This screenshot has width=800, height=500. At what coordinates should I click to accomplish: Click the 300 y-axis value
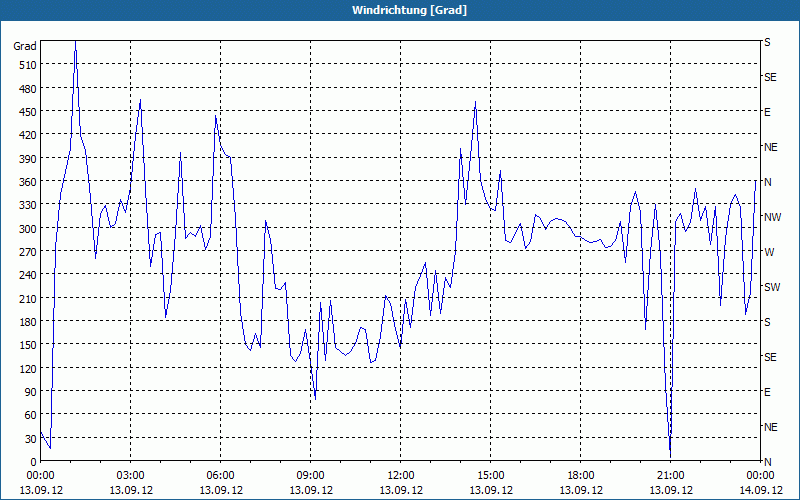click(28, 229)
